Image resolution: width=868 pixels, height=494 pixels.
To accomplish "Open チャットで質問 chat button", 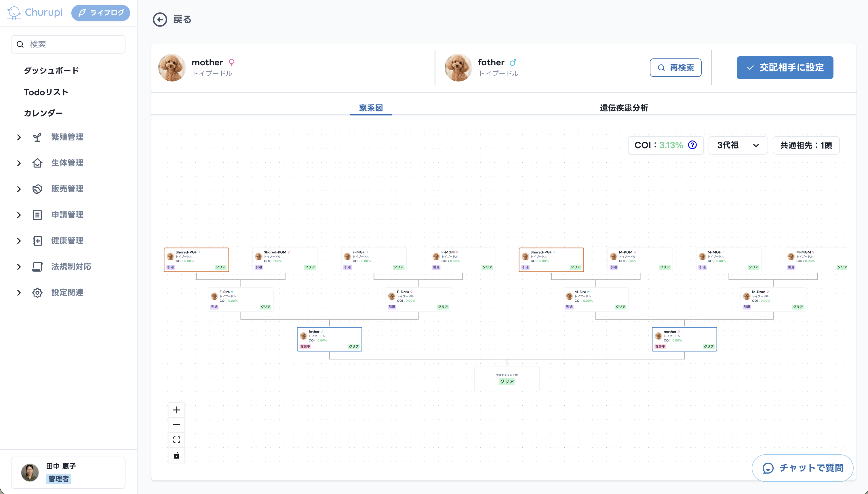I will (x=803, y=468).
